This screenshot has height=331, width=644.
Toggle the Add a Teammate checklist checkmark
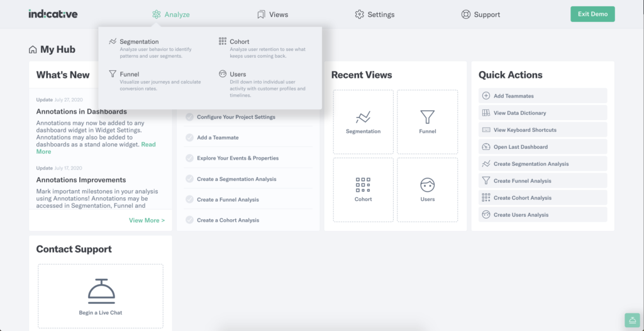tap(189, 138)
